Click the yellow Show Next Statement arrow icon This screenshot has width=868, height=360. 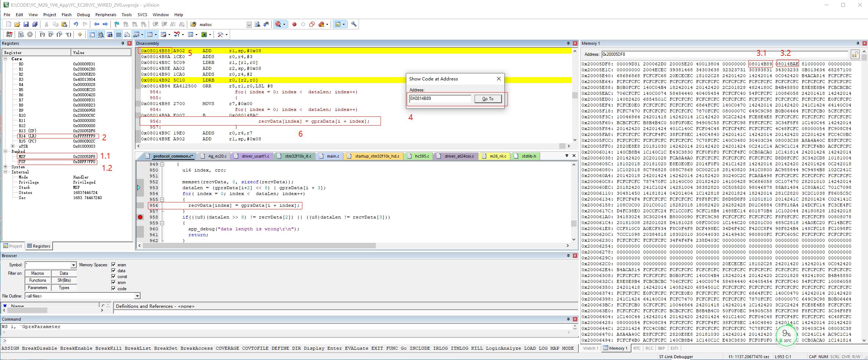pyautogui.click(x=80, y=35)
